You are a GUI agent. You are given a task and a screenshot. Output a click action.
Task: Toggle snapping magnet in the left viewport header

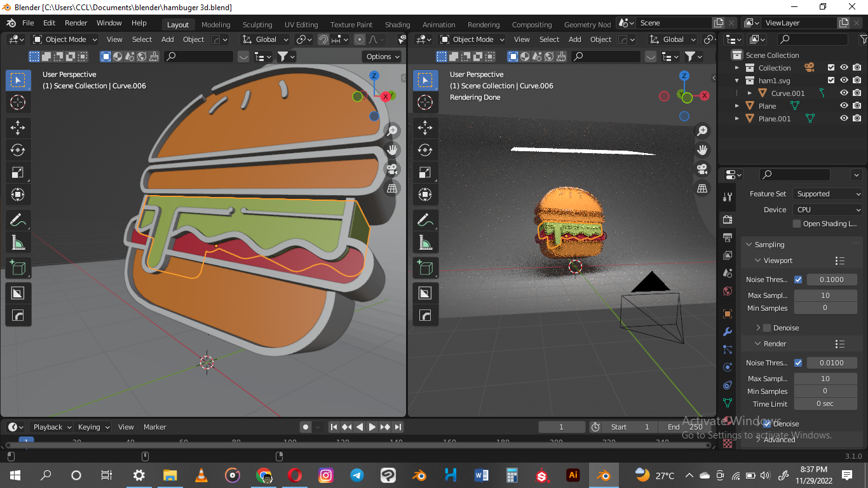pyautogui.click(x=323, y=39)
